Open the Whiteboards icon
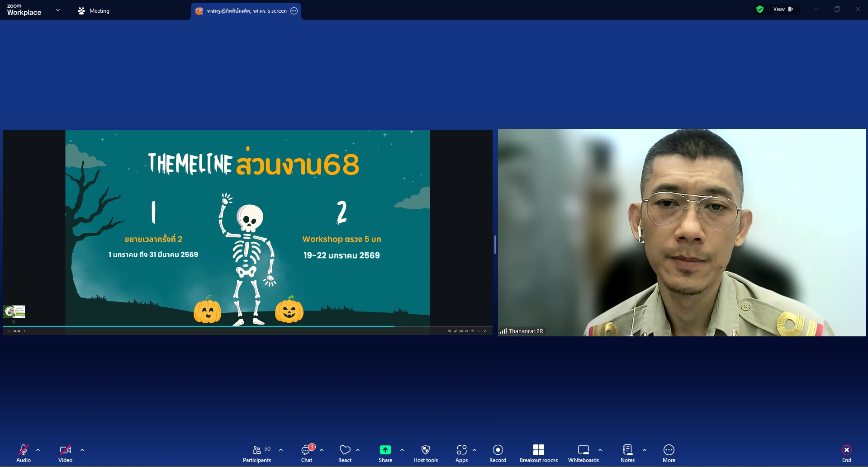This screenshot has width=868, height=467. [x=583, y=453]
